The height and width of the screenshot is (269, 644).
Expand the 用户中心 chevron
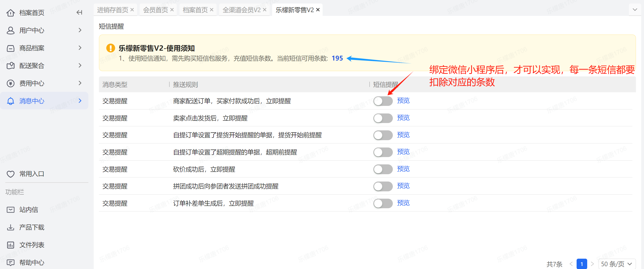pyautogui.click(x=80, y=30)
